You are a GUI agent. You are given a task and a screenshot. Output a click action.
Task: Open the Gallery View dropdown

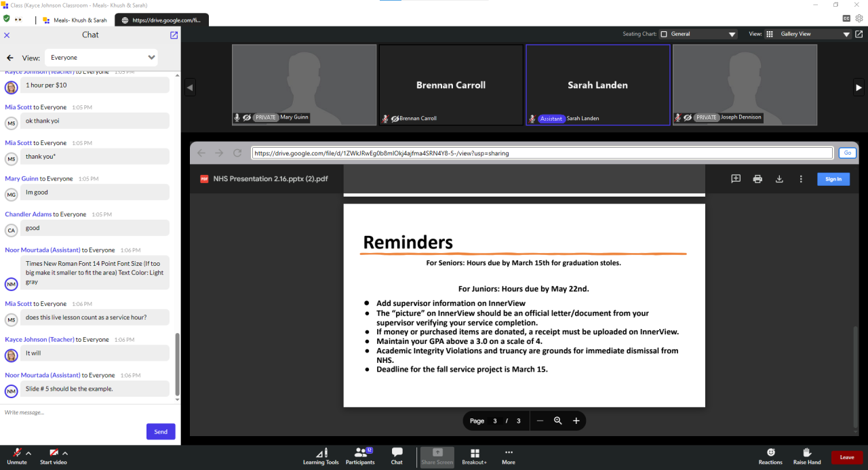tap(808, 34)
